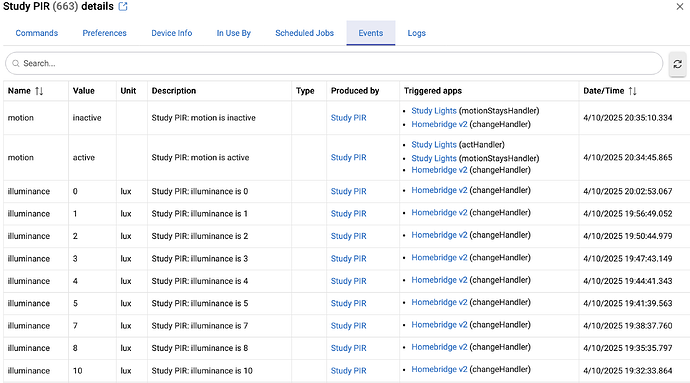Click Study PIR link in illuminance 8 row
Viewport: 690px width, 383px height.
pyautogui.click(x=349, y=348)
